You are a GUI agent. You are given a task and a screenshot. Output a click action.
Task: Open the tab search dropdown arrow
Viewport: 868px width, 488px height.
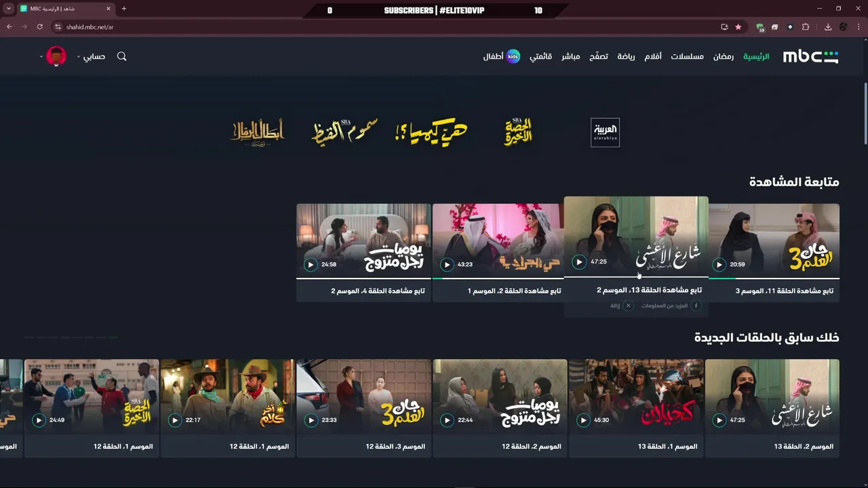(9, 9)
